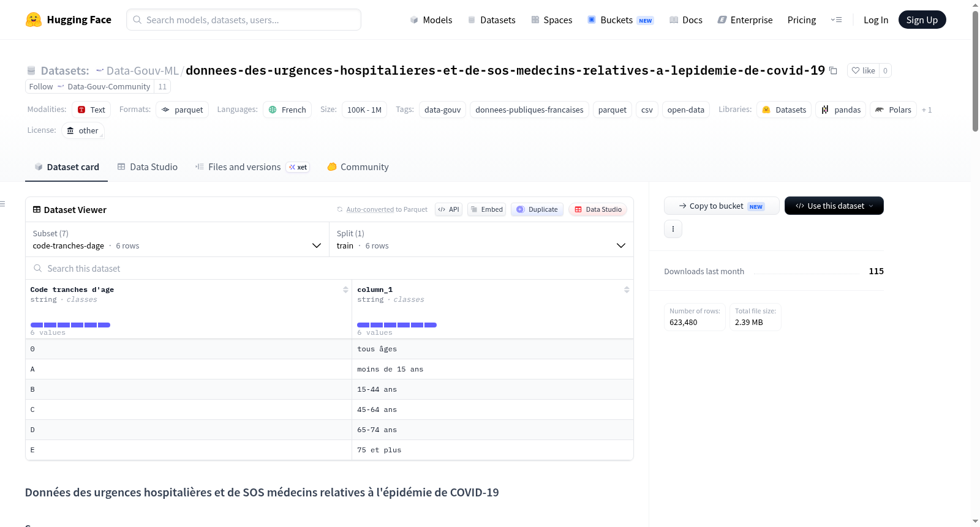Expand the Use this dataset dropdown
This screenshot has width=980, height=527.
[834, 206]
